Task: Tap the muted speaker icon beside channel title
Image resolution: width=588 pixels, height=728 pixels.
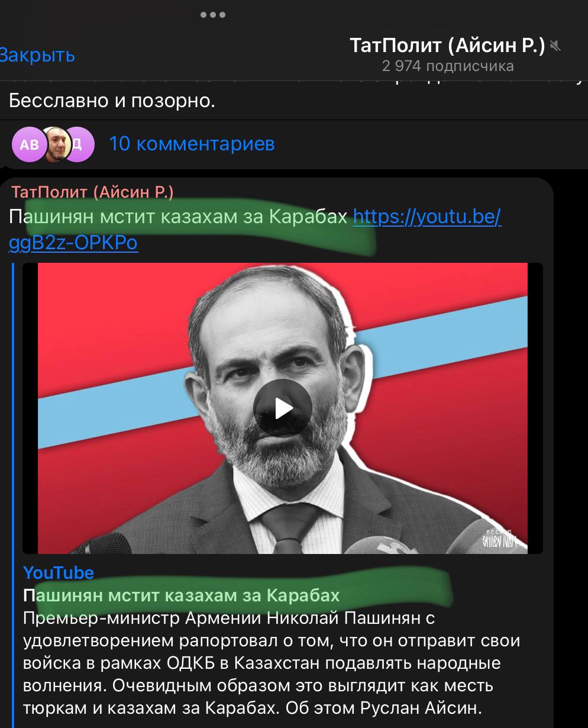Action: point(555,45)
